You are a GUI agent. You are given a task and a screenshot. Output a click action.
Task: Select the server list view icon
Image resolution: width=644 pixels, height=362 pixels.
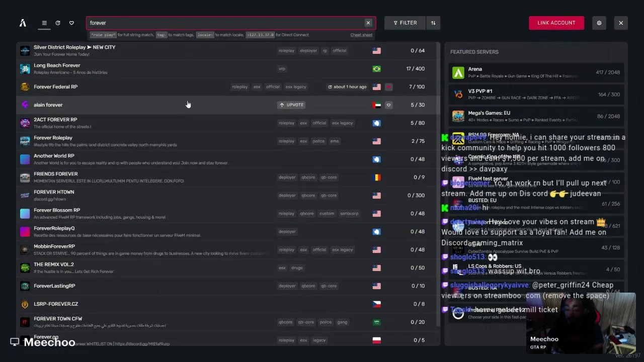pos(44,23)
